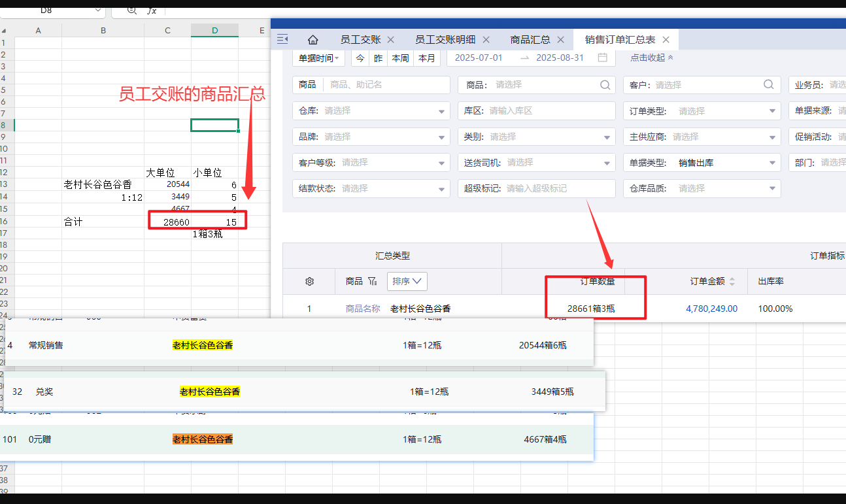Switch to the 员工交账 tab
This screenshot has width=846, height=504.
(x=360, y=40)
